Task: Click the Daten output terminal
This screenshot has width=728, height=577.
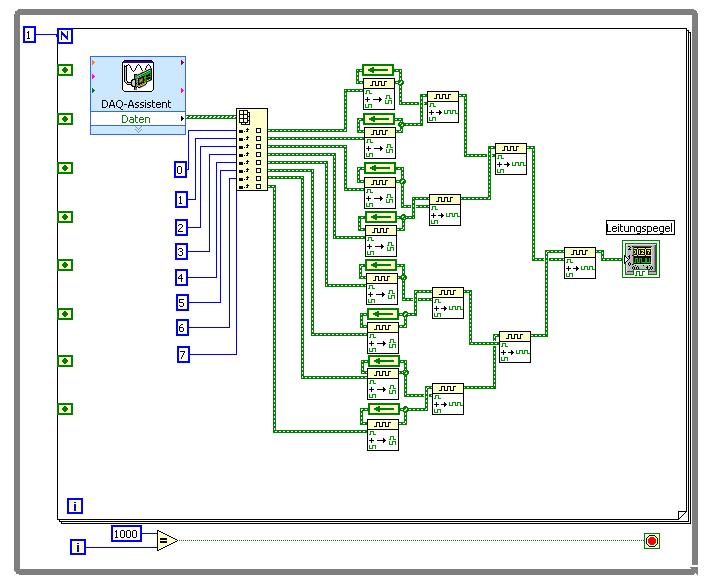Action: 137,119
